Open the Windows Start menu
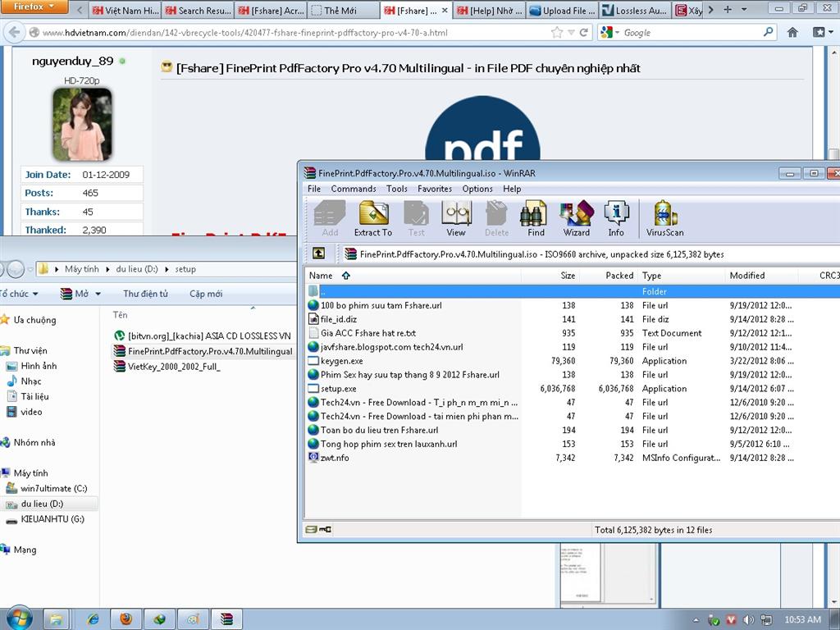Image resolution: width=840 pixels, height=630 pixels. coord(20,619)
